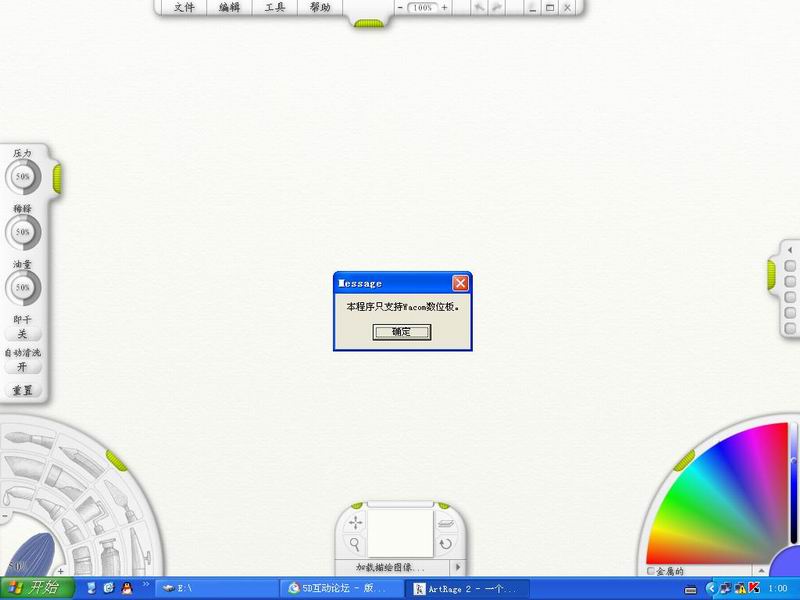Click the yellow warning tray icon
This screenshot has height=600, width=800.
739,588
